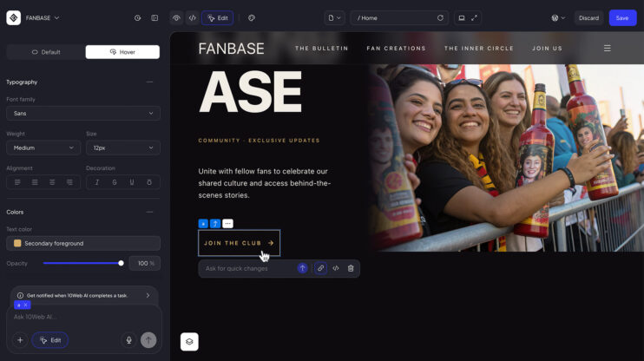This screenshot has height=361, width=644.
Task: Click COMMUNITY · EXCLUSIVE UPDATES text
Action: 259,141
